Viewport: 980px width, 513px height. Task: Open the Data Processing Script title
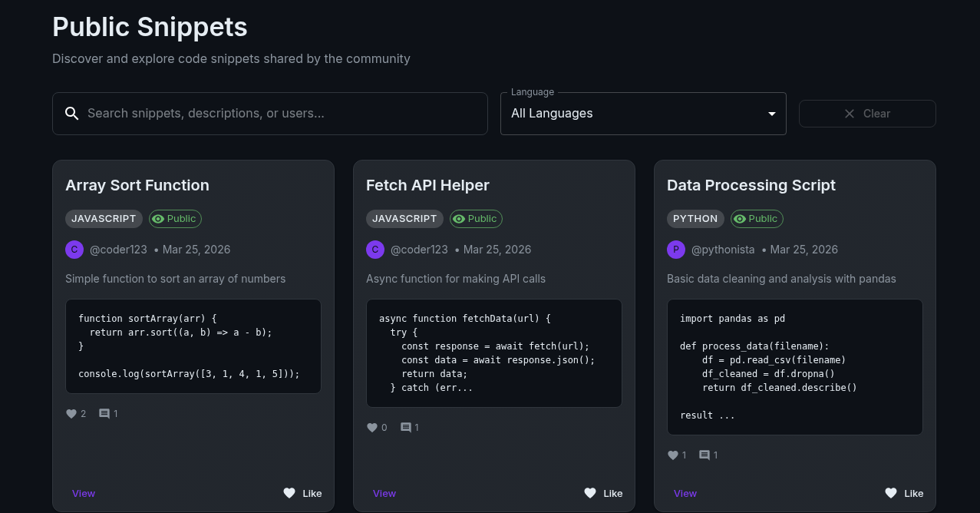pos(751,185)
